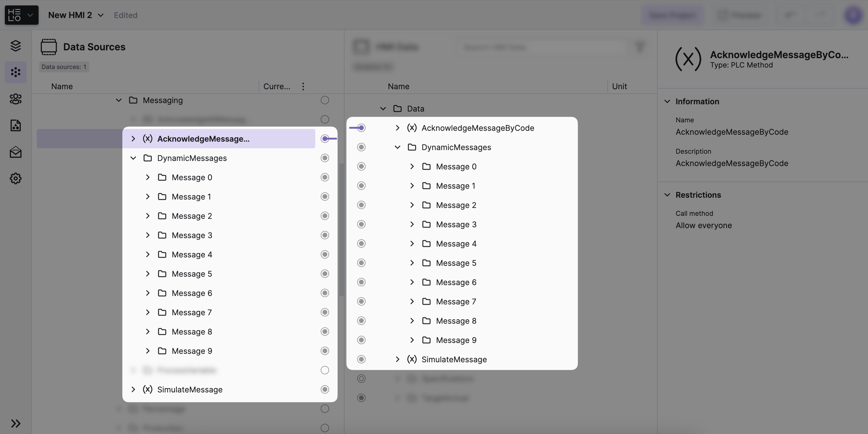Open settings gear in sidebar
The width and height of the screenshot is (868, 434).
[x=15, y=178]
